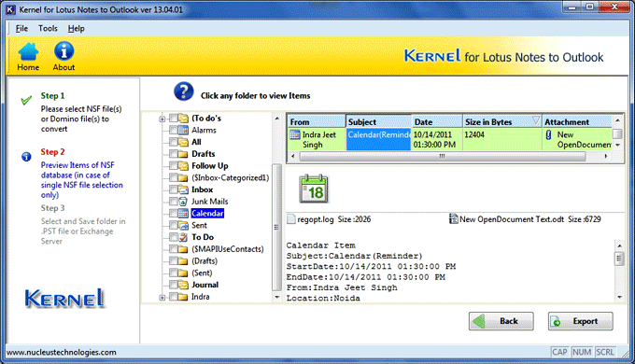635x364 pixels.
Task: Select the ($Inbox-Categorized1) folder
Action: tap(230, 177)
